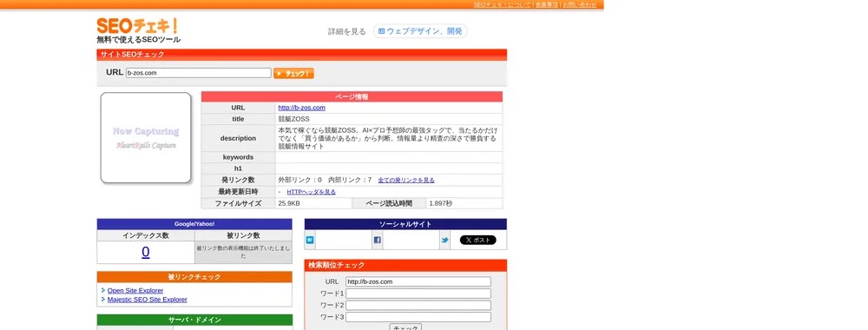This screenshot has width=868, height=330.
Task: Click the ページ情報 table header
Action: pos(352,96)
